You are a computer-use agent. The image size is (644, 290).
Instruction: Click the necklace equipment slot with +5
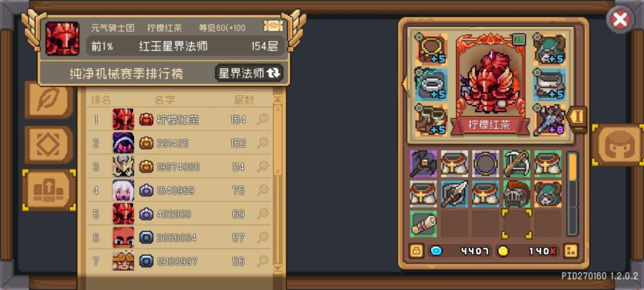pyautogui.click(x=431, y=49)
